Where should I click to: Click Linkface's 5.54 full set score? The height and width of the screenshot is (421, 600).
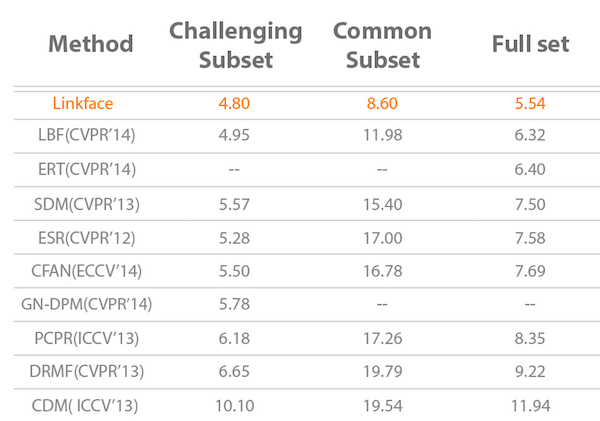[530, 101]
